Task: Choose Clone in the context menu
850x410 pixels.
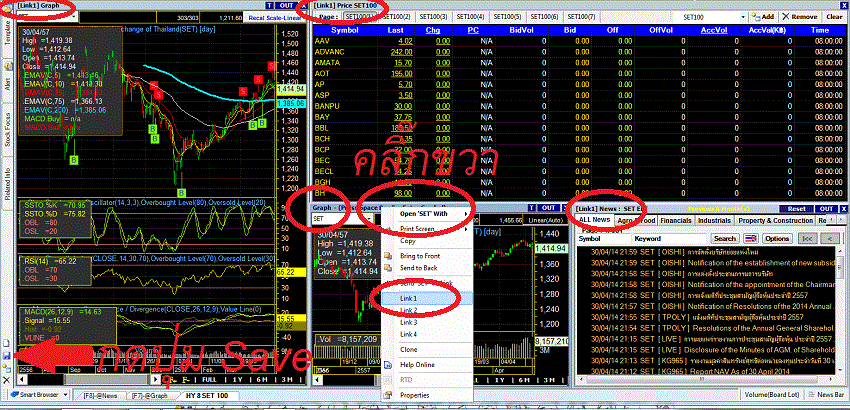Action: (426, 350)
